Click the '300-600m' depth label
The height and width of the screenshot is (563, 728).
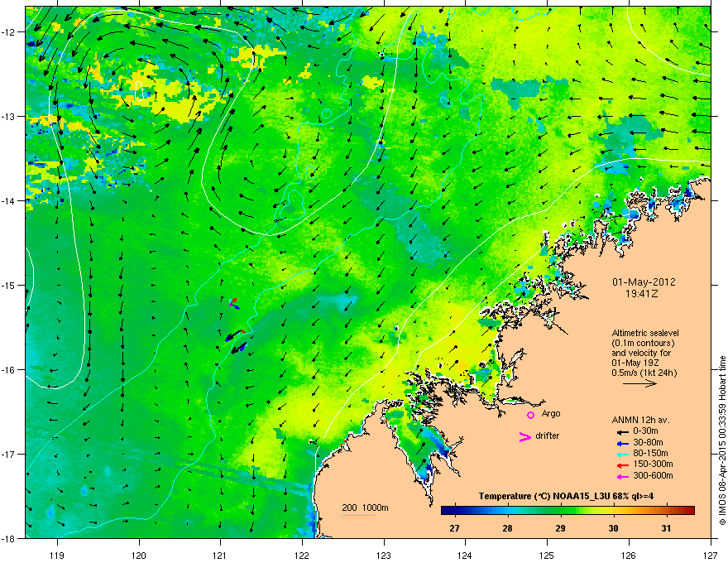coord(653,475)
